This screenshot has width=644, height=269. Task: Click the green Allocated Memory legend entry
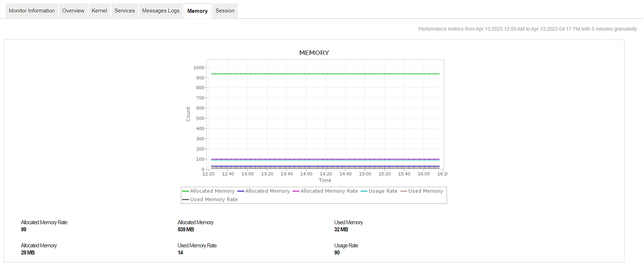click(209, 191)
